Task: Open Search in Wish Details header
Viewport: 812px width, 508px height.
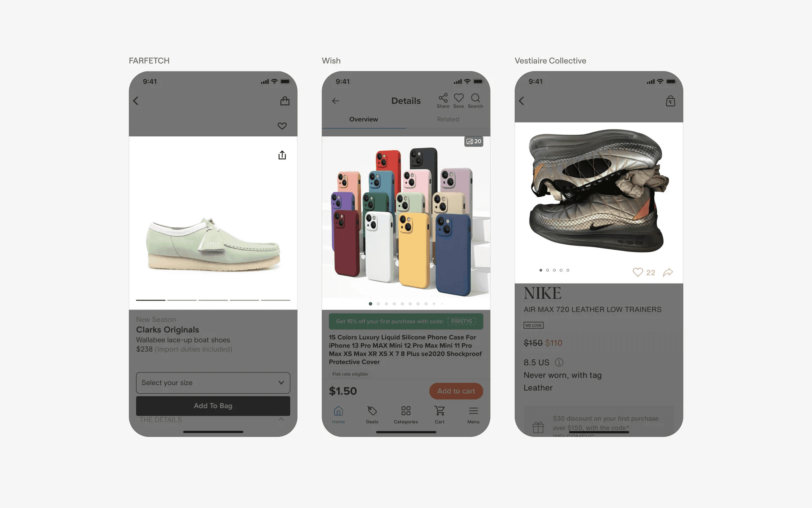Action: click(475, 101)
